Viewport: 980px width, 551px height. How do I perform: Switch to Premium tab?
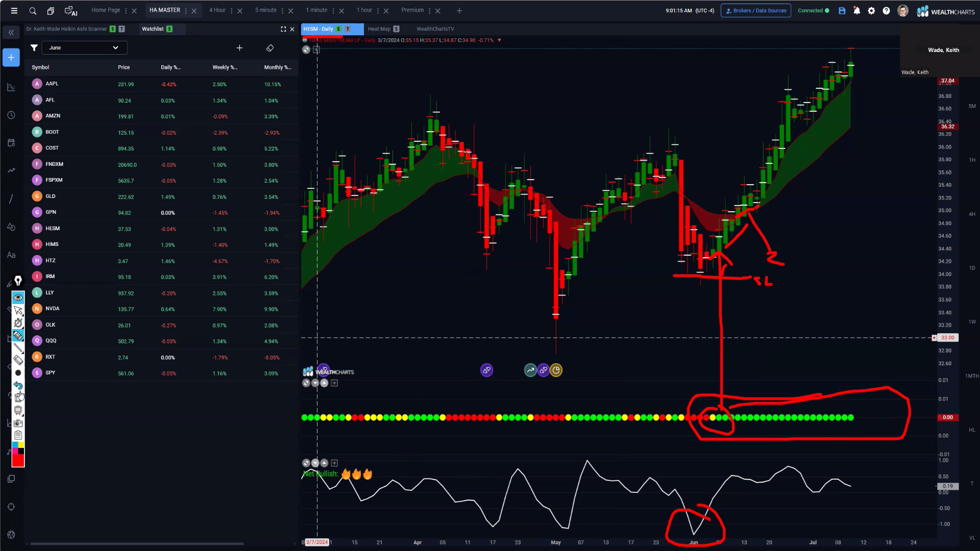(412, 10)
